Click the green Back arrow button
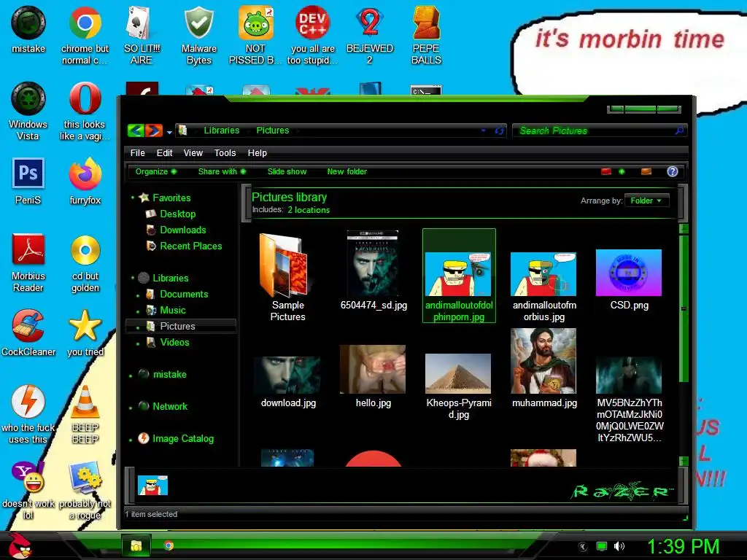This screenshot has width=747, height=560. tap(136, 131)
